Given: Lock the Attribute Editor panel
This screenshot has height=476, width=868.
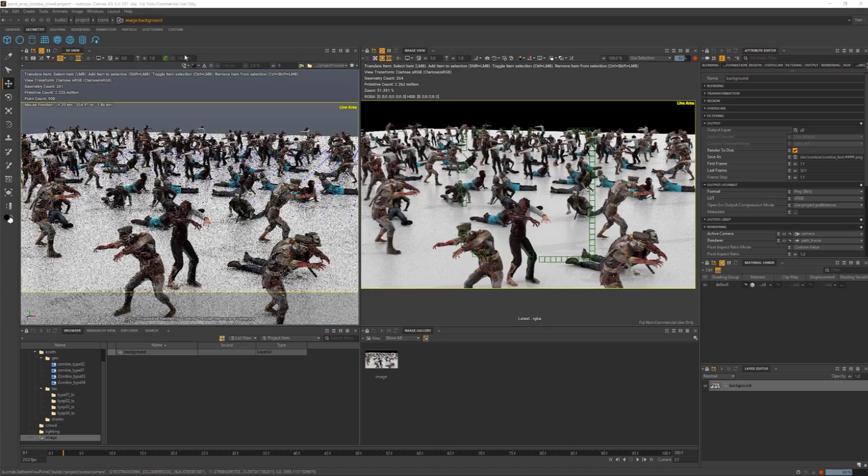Looking at the screenshot, I should (x=706, y=50).
